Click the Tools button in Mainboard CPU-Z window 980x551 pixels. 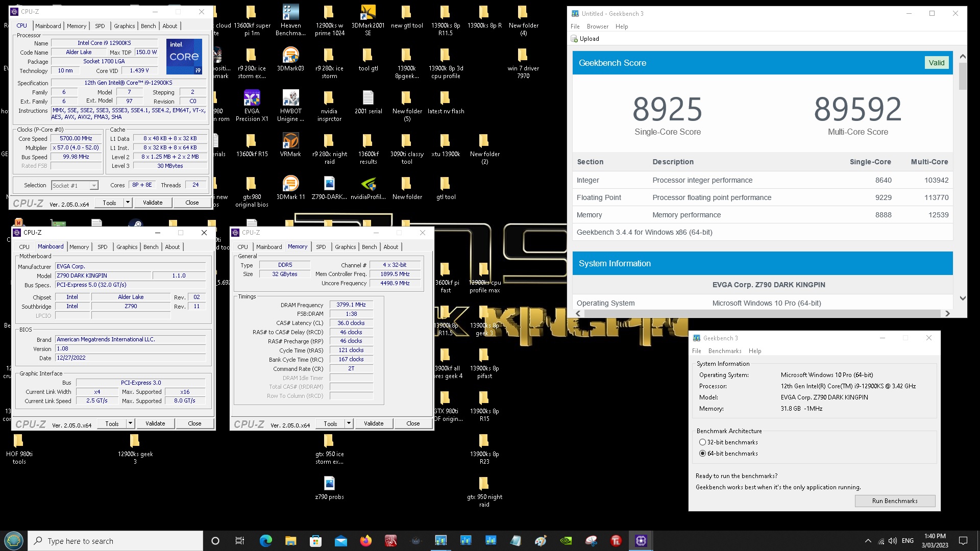click(x=112, y=423)
